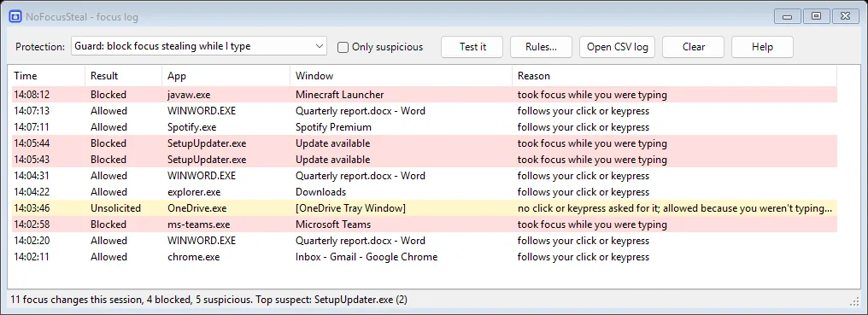The width and height of the screenshot is (868, 315).
Task: Open Help
Action: point(762,47)
